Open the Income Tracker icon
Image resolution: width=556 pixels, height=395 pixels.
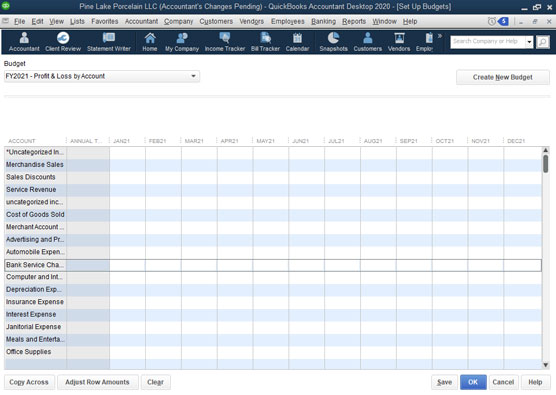(x=224, y=42)
